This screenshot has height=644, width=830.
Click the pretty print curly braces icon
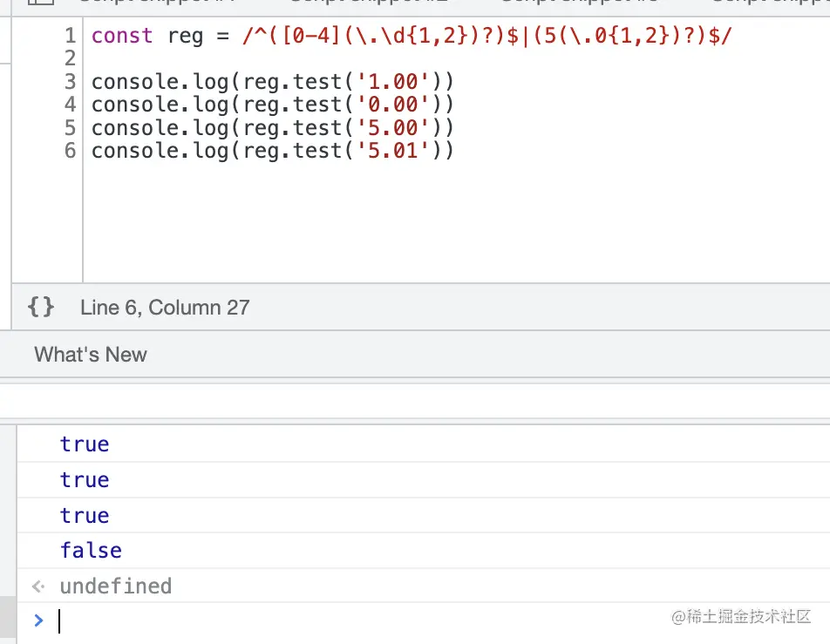pyautogui.click(x=41, y=307)
